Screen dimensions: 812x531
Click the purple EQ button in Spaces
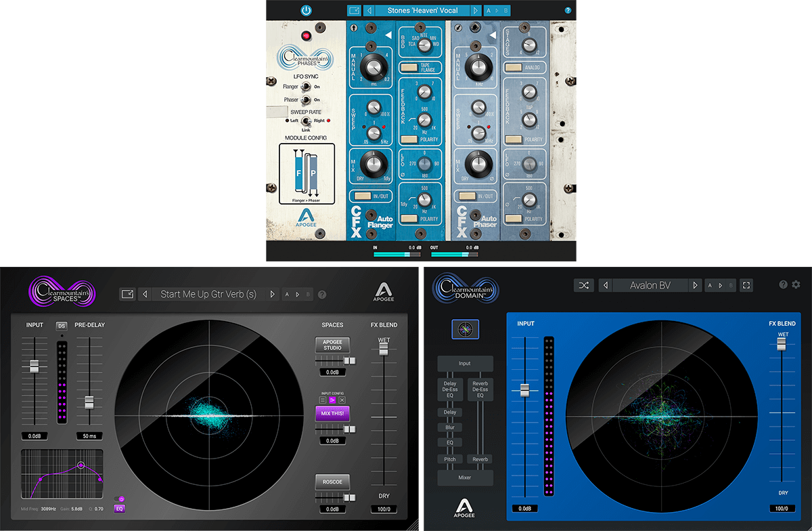pos(118,508)
